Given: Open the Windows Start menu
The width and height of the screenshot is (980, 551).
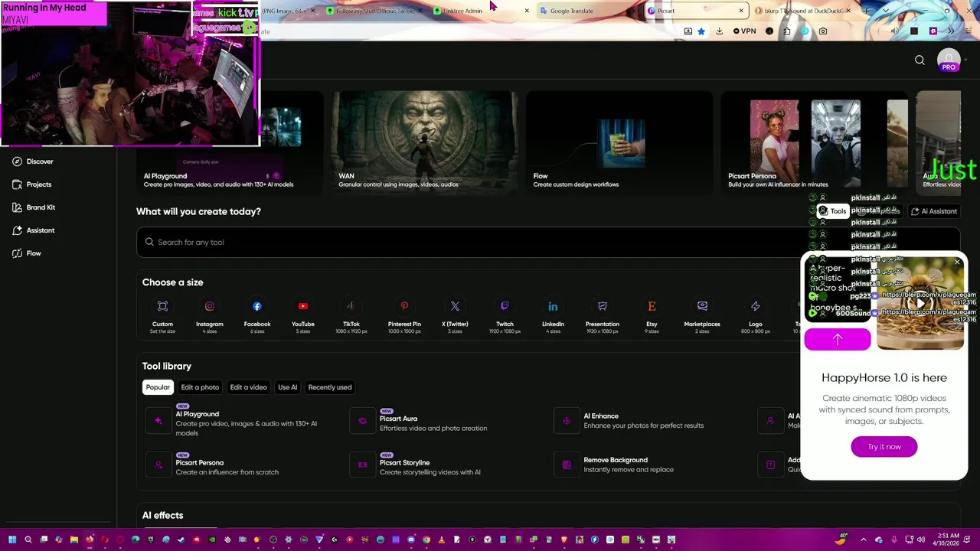Looking at the screenshot, I should coord(12,540).
